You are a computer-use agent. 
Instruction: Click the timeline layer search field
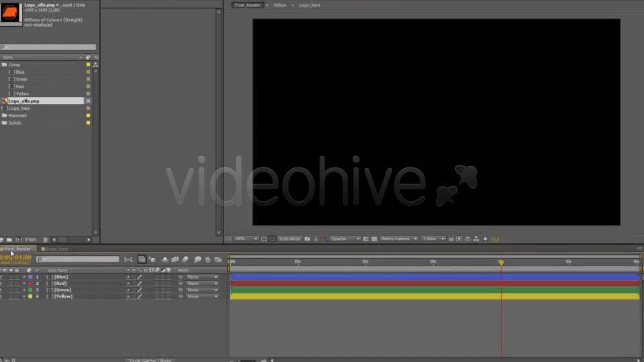click(x=78, y=259)
